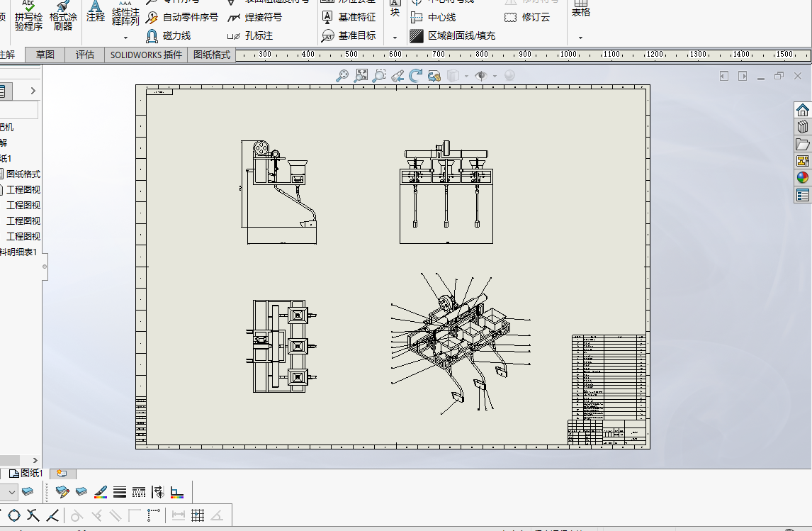Expand the 线性注释阵列 dropdown arrow
812x531 pixels.
coord(125,38)
